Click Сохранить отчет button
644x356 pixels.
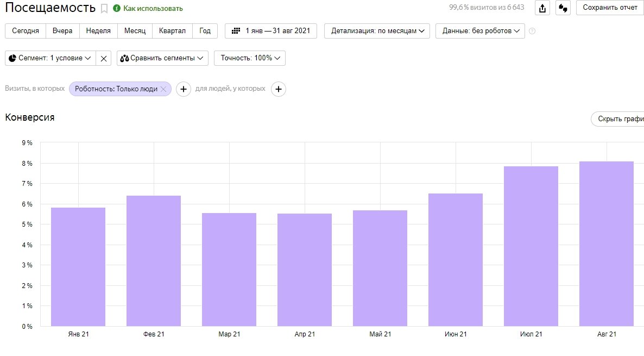pyautogui.click(x=610, y=8)
